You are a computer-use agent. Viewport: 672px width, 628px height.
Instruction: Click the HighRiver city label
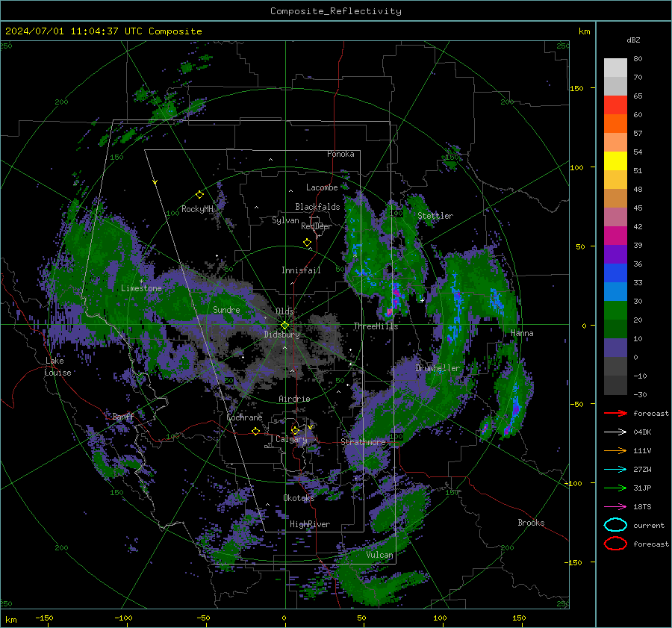(310, 524)
